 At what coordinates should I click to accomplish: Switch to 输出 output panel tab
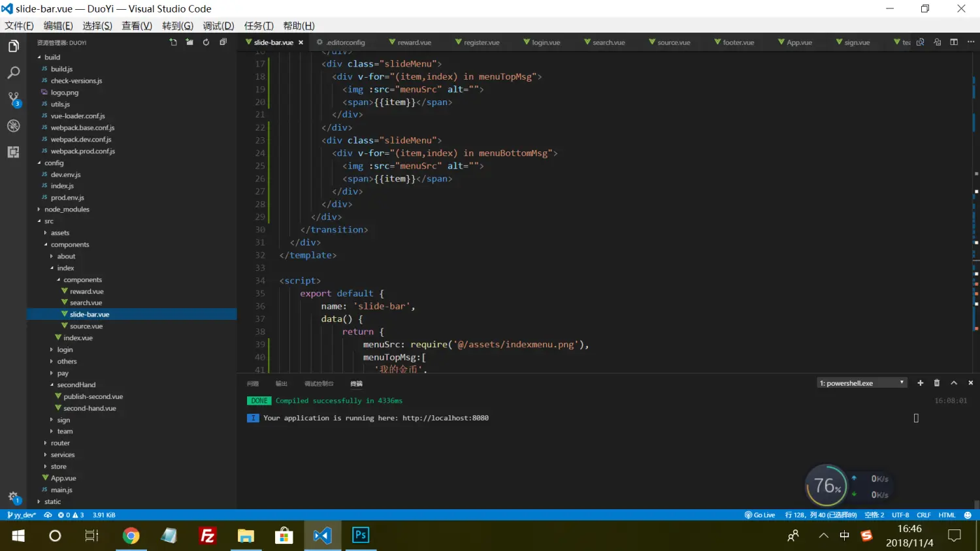point(282,383)
